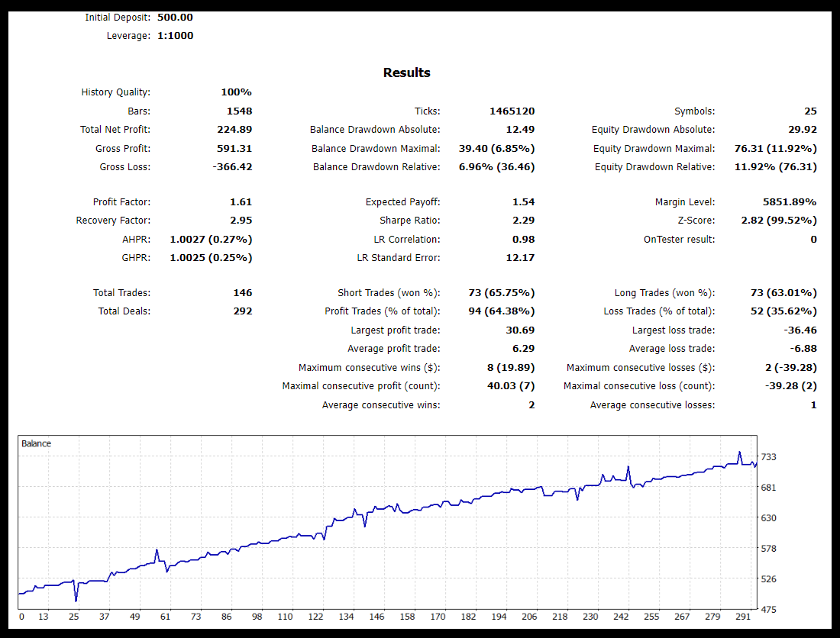
Task: Select the Sharpe Ratio value 2.29
Action: coord(523,221)
